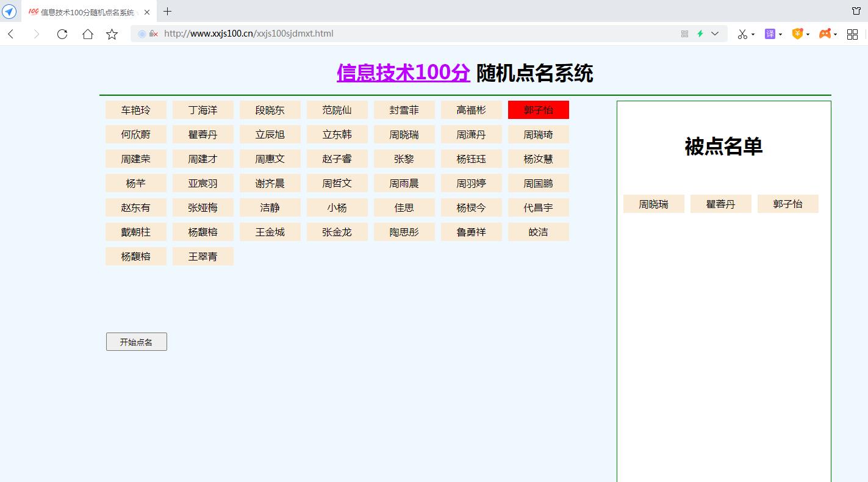Select the name tile 杨钰珏

tap(472, 159)
